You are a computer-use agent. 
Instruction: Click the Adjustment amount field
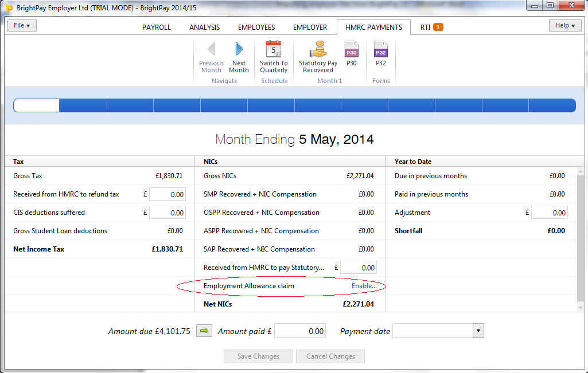[550, 213]
